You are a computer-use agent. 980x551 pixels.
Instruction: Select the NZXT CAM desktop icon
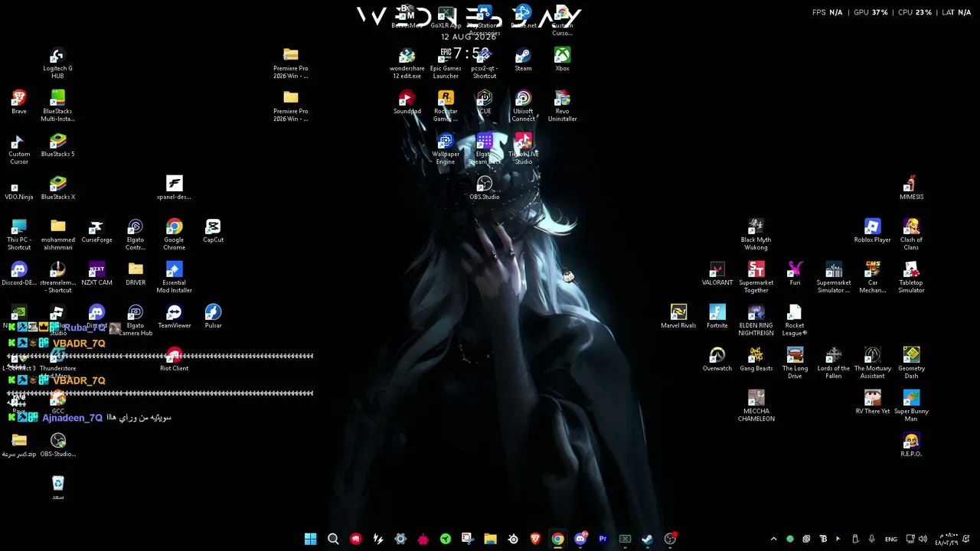pyautogui.click(x=96, y=274)
